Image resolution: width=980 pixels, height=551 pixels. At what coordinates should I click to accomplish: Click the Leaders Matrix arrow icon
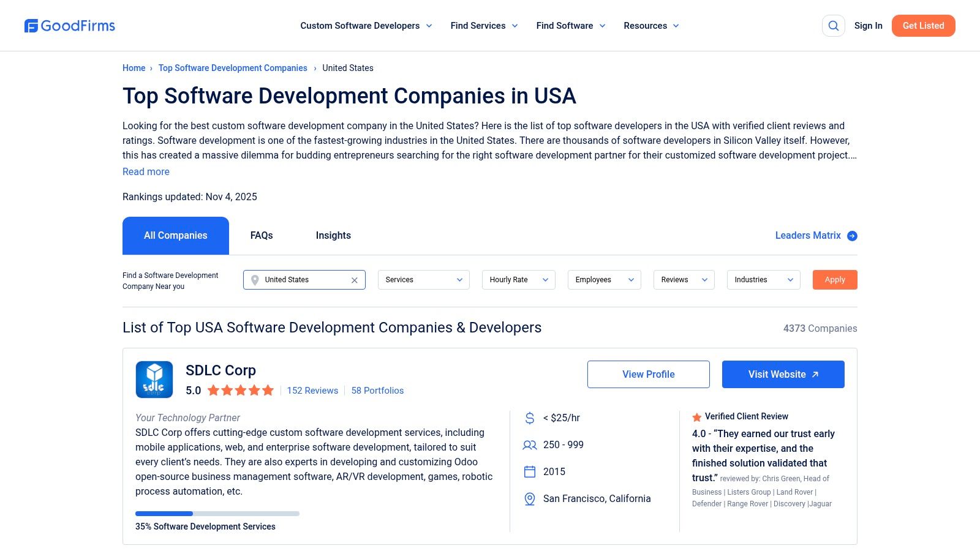(x=851, y=235)
